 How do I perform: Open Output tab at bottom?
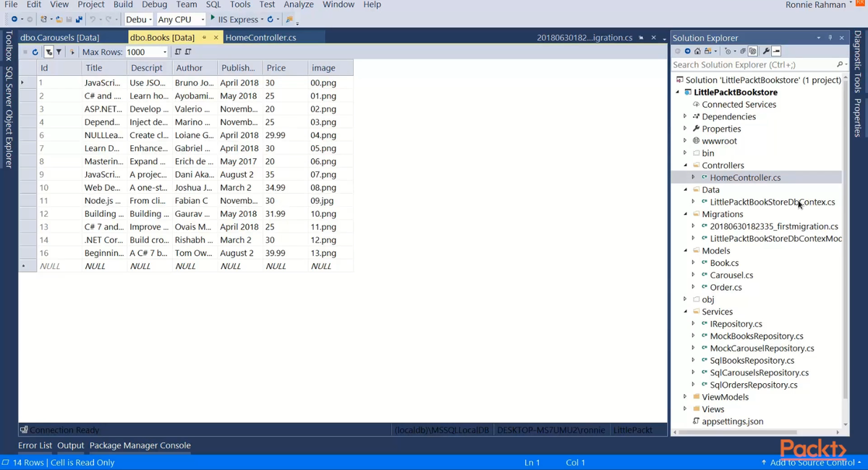click(x=71, y=445)
